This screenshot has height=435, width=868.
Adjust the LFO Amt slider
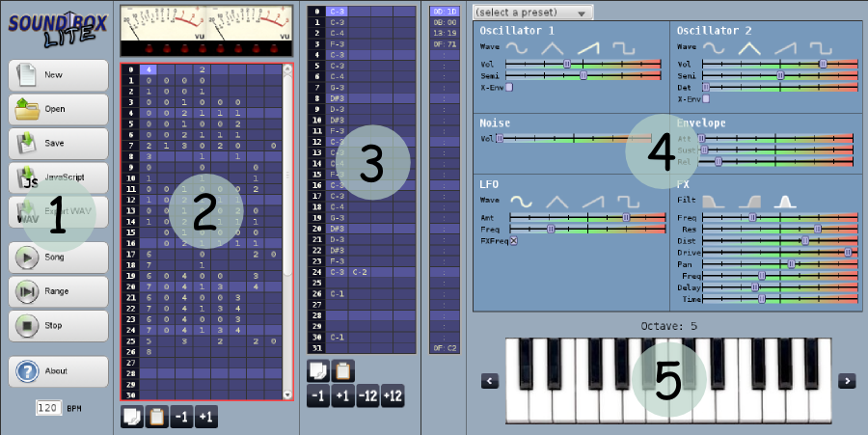point(588,218)
